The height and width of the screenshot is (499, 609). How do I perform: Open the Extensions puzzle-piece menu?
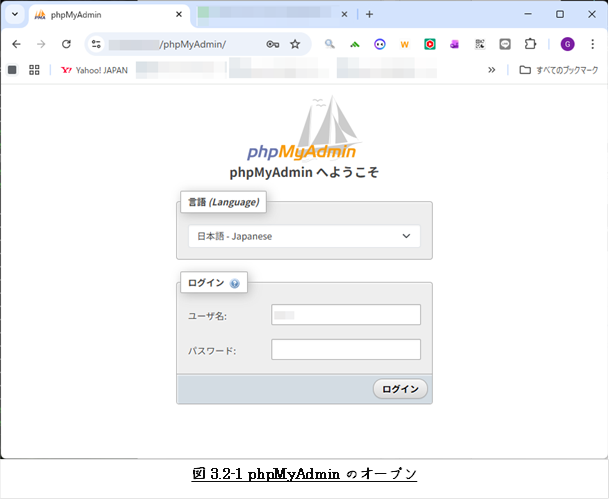pyautogui.click(x=530, y=44)
